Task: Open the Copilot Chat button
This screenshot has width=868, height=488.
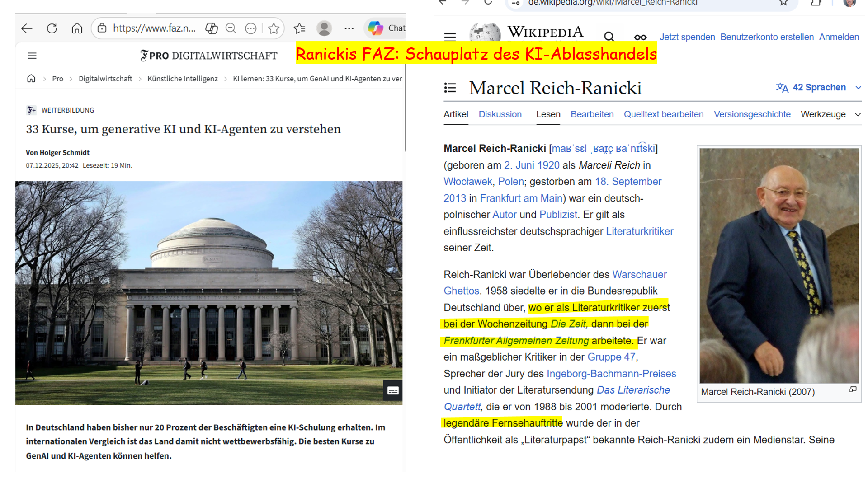Action: 387,28
